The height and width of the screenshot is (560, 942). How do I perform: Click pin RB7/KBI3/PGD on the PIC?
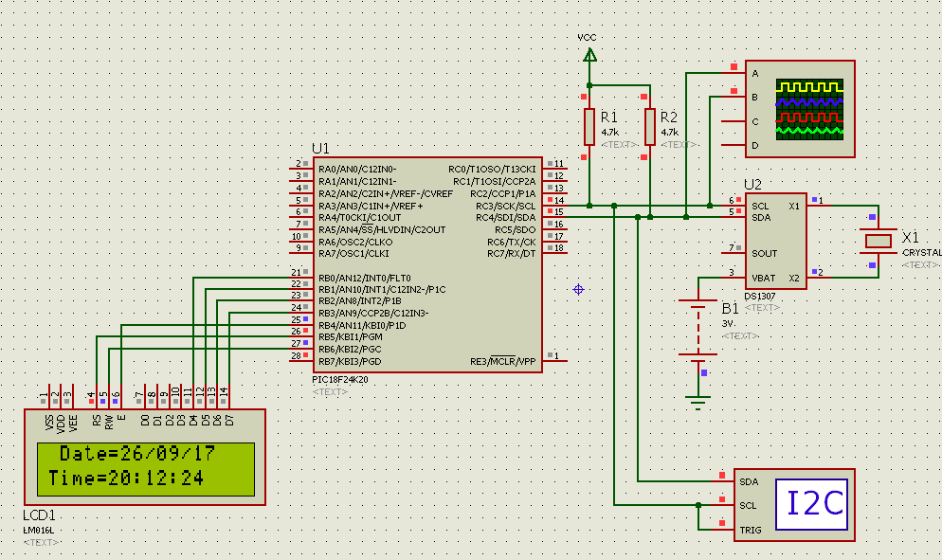(x=350, y=362)
